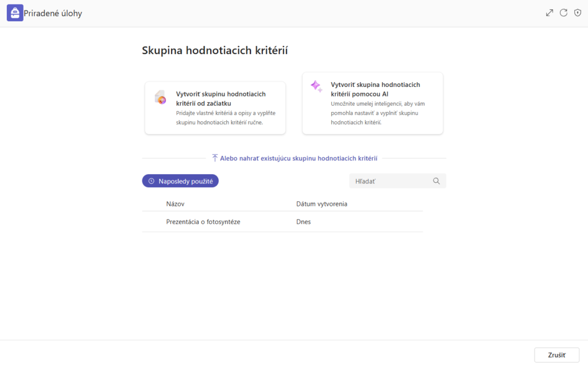This screenshot has height=365, width=588.
Task: Click the Priradené úlohy title text
Action: [x=53, y=13]
